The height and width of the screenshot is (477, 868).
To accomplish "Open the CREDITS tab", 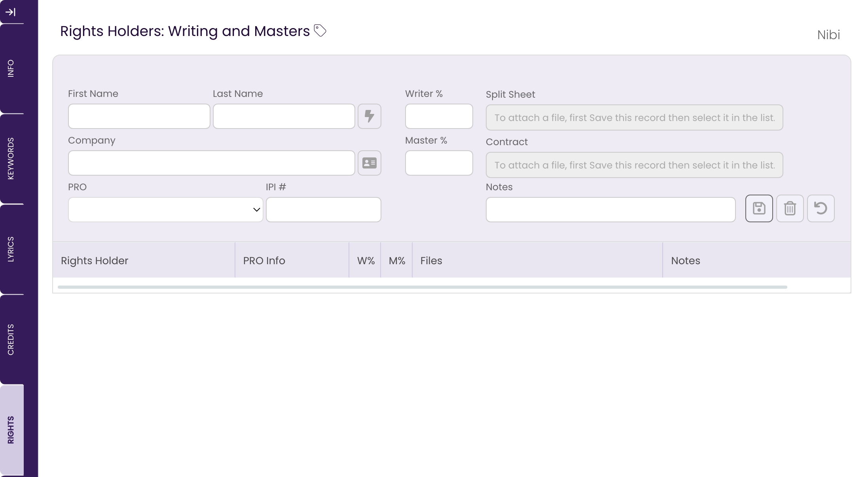I will pyautogui.click(x=11, y=339).
